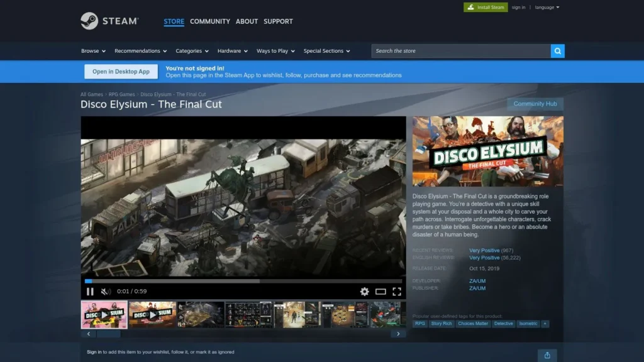
Task: Open the ABOUT tab
Action: [247, 21]
